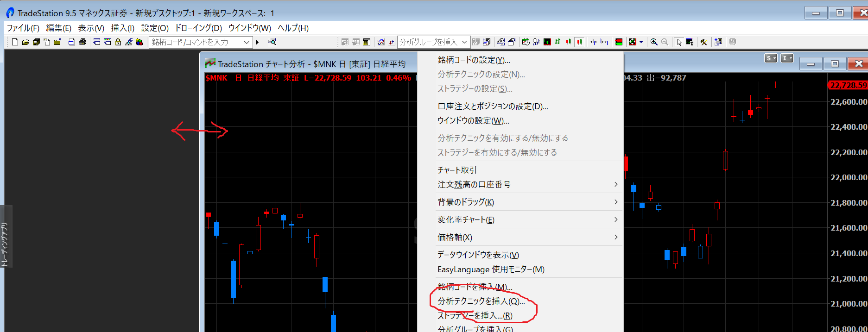Click the last note icon on toolbar right
The height and width of the screenshot is (332, 868).
[x=733, y=42]
